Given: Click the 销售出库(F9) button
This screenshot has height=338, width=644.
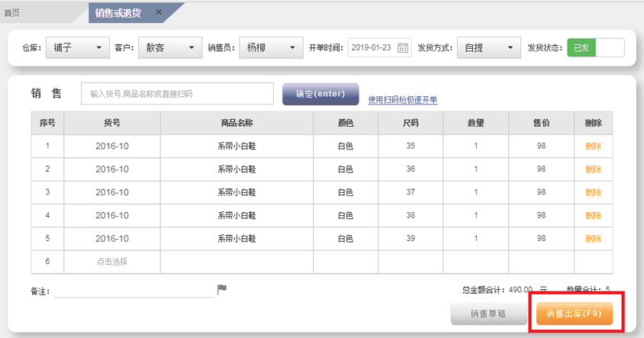Looking at the screenshot, I should coord(574,314).
